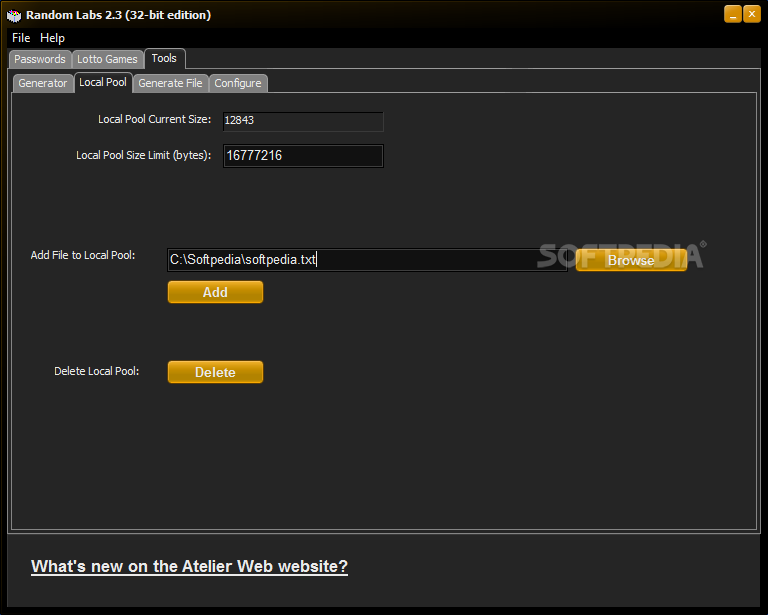Open the Configure sub-tab
Viewport: 768px width, 615px height.
point(238,83)
